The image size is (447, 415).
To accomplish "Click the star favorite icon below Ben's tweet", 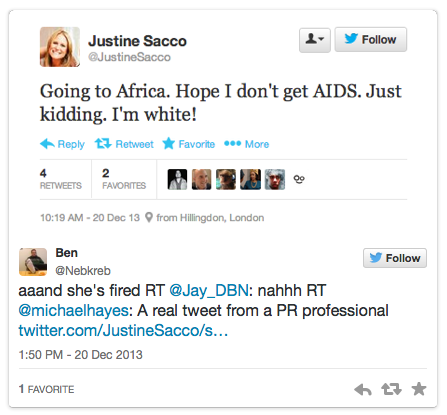I will pos(419,389).
